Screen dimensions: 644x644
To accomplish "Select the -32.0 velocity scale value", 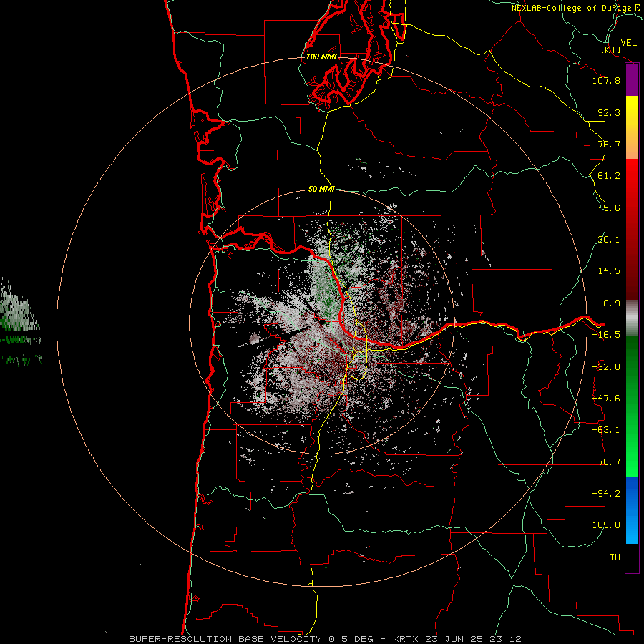I will pyautogui.click(x=606, y=367).
